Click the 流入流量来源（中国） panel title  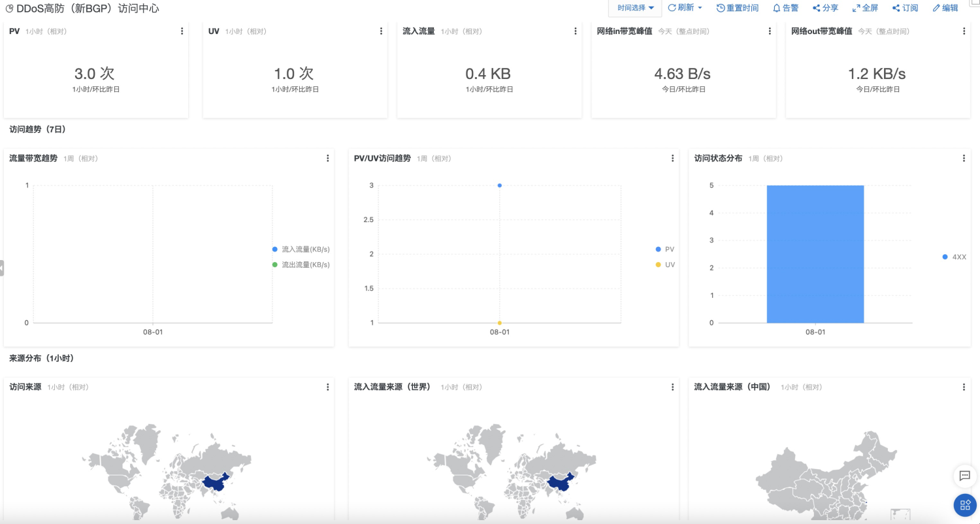click(x=732, y=387)
